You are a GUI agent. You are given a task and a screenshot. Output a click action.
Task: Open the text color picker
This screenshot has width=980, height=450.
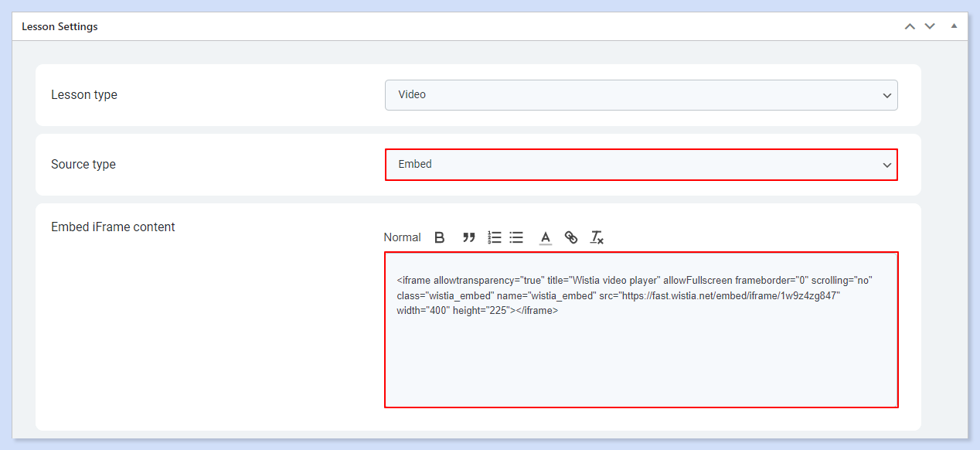(546, 237)
